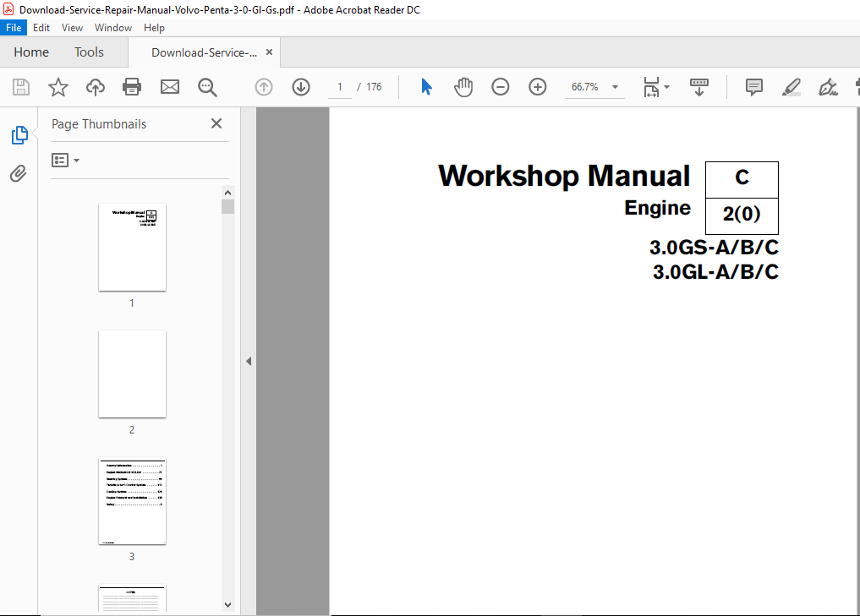The width and height of the screenshot is (860, 616).
Task: Click the '176' total pages label
Action: pyautogui.click(x=374, y=87)
